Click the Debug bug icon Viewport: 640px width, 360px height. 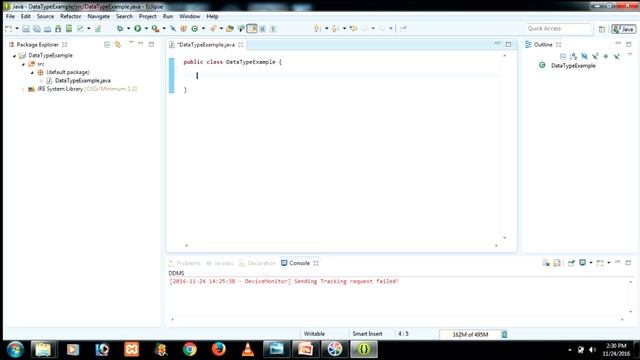(120, 29)
